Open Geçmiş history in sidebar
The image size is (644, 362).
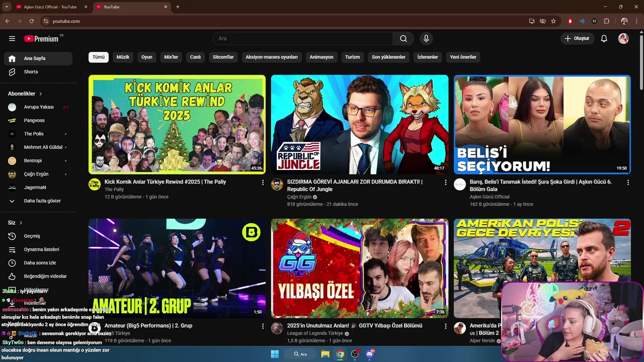click(38, 236)
